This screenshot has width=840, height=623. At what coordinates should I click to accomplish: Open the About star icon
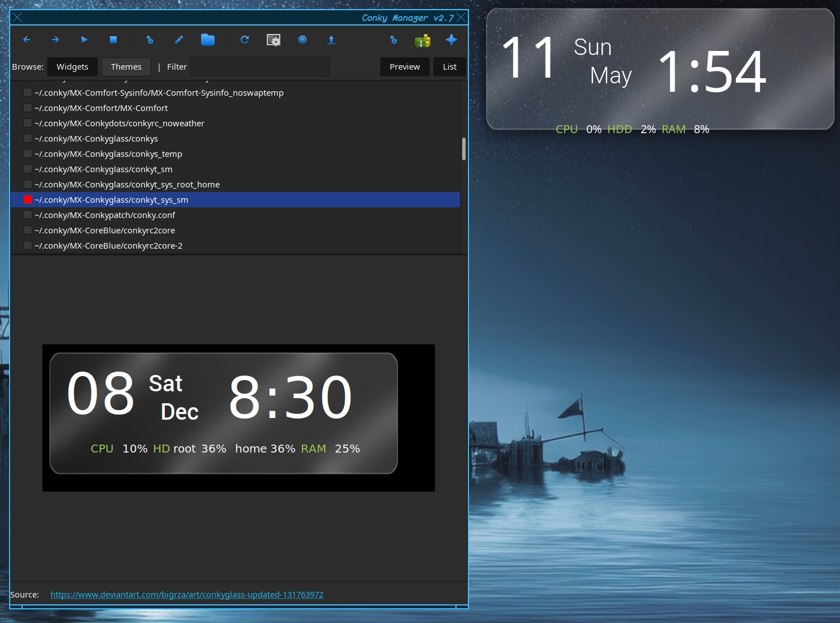click(x=451, y=40)
